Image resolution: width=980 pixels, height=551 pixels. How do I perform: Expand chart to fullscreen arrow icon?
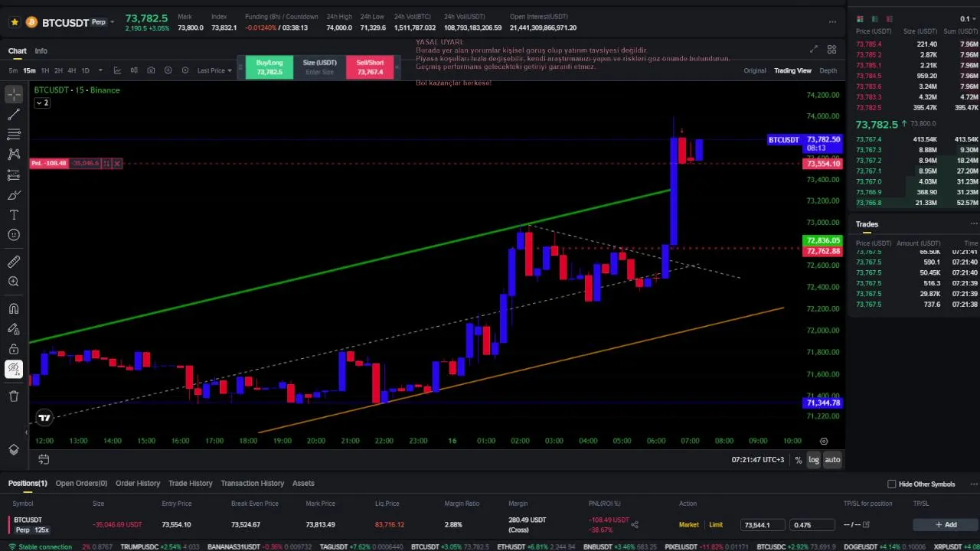click(813, 50)
